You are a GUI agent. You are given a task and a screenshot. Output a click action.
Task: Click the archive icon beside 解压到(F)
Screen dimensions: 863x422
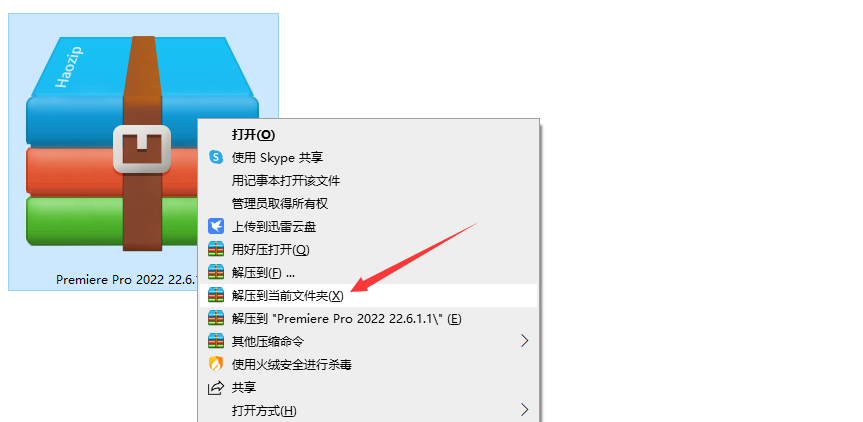(x=216, y=272)
